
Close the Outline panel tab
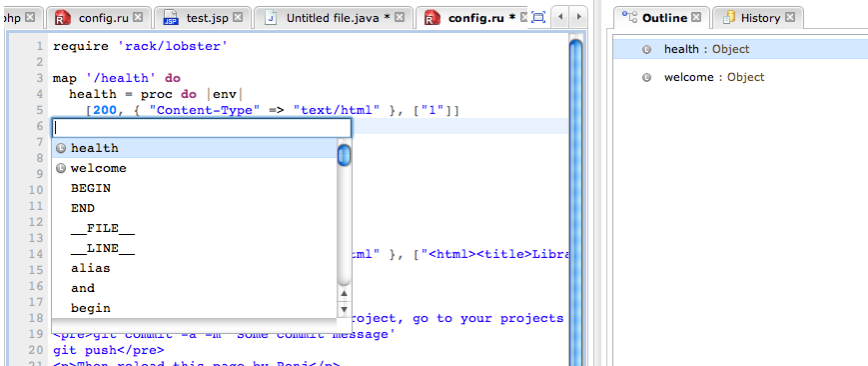[x=696, y=17]
